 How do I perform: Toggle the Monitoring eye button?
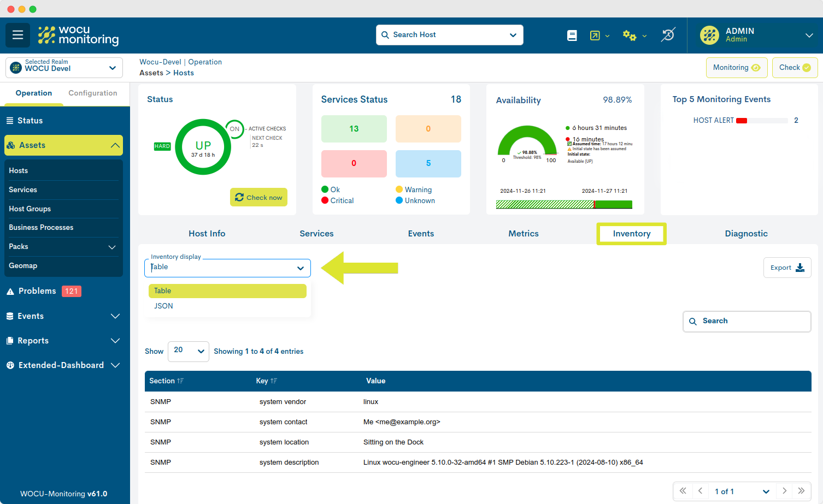click(x=737, y=68)
